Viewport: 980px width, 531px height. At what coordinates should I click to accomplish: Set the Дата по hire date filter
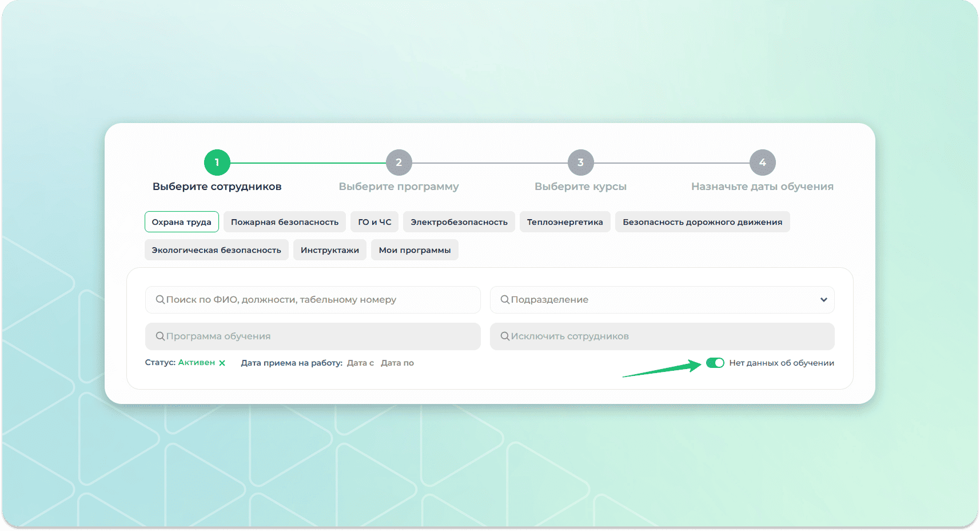397,363
